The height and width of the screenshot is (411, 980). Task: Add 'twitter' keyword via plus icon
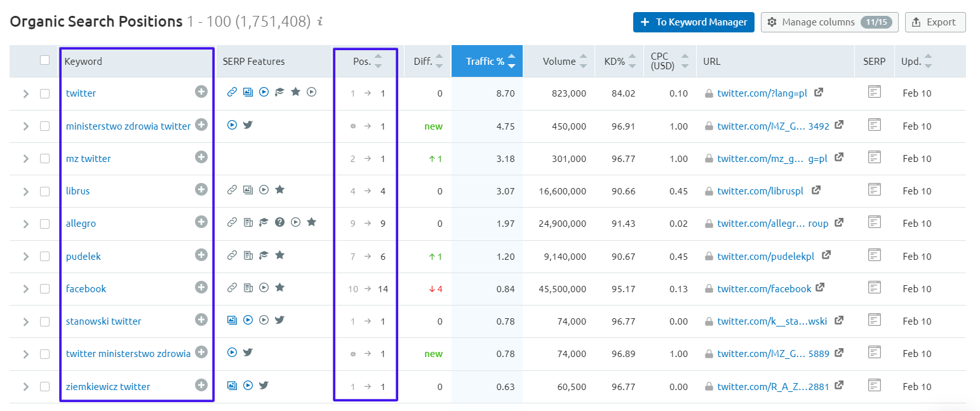[201, 92]
